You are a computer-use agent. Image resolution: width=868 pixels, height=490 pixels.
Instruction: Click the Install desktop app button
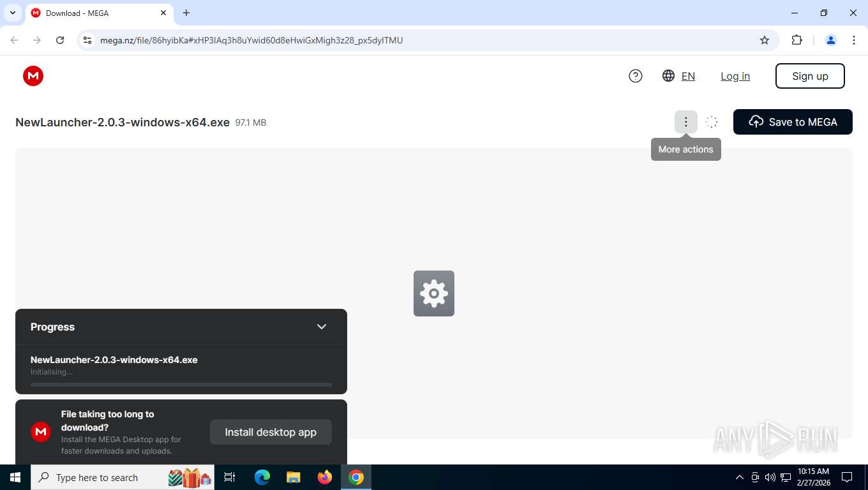point(271,432)
